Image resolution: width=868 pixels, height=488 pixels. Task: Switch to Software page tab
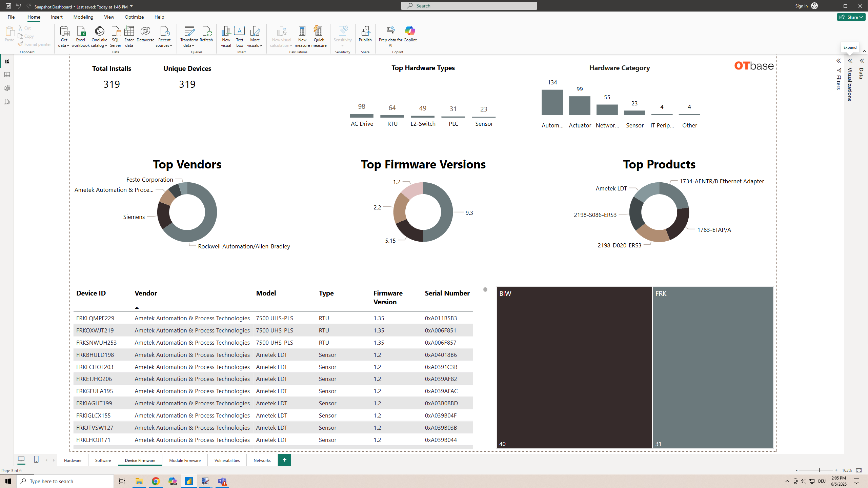point(103,460)
